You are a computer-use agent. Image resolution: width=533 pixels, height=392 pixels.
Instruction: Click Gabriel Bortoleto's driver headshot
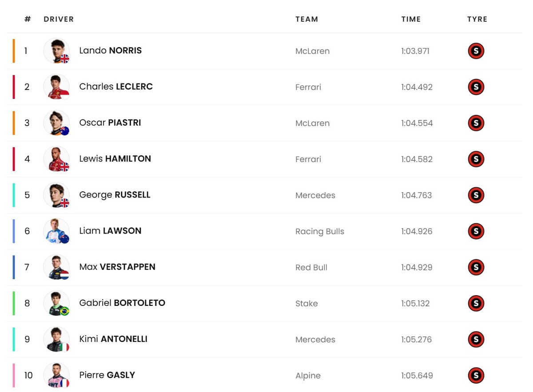point(56,303)
